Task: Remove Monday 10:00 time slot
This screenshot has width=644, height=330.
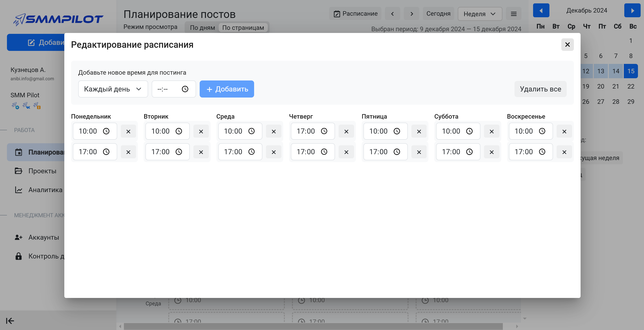Action: [x=128, y=131]
